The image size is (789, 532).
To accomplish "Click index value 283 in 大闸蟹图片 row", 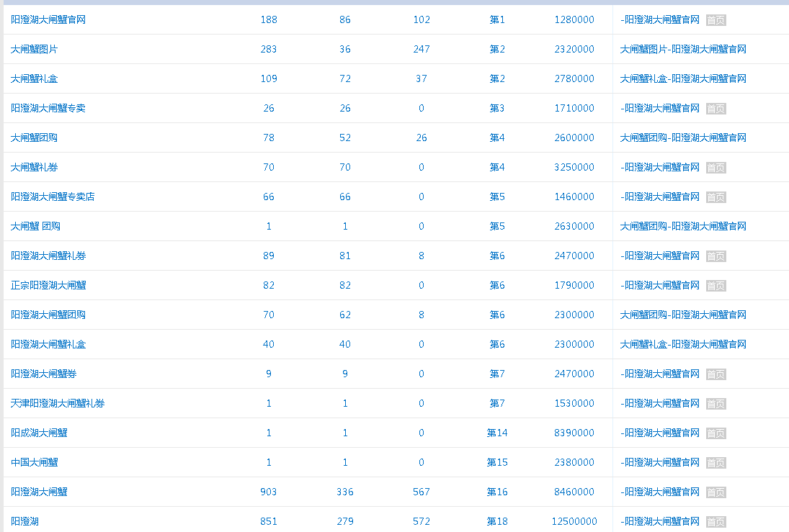I will pos(269,49).
